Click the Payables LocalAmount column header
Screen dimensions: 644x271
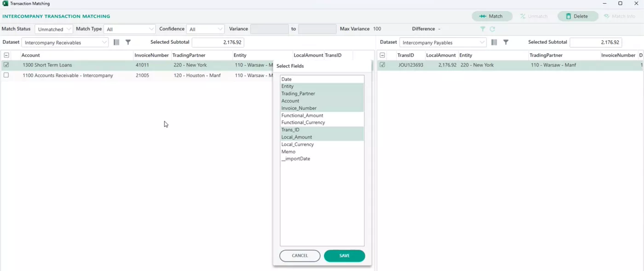(441, 55)
